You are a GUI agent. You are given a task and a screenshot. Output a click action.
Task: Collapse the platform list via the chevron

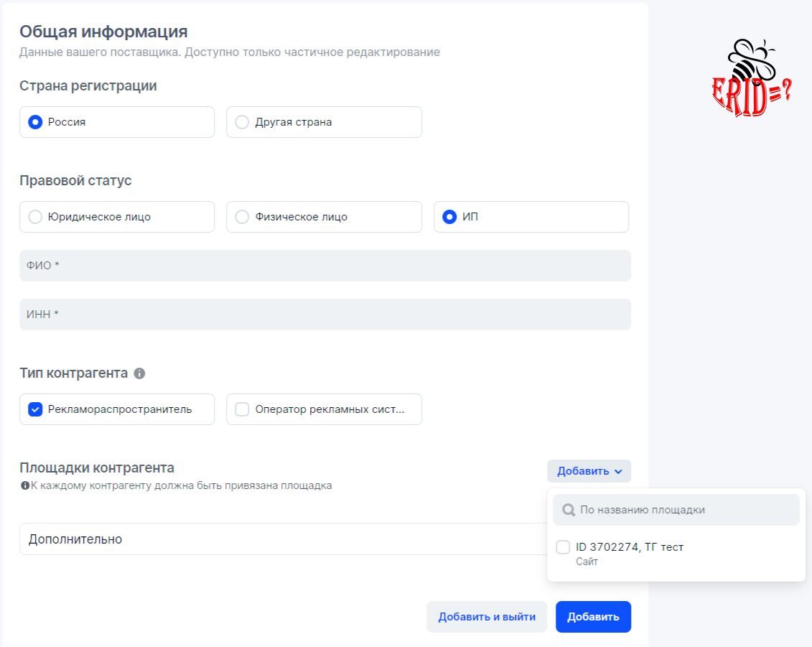(x=619, y=472)
